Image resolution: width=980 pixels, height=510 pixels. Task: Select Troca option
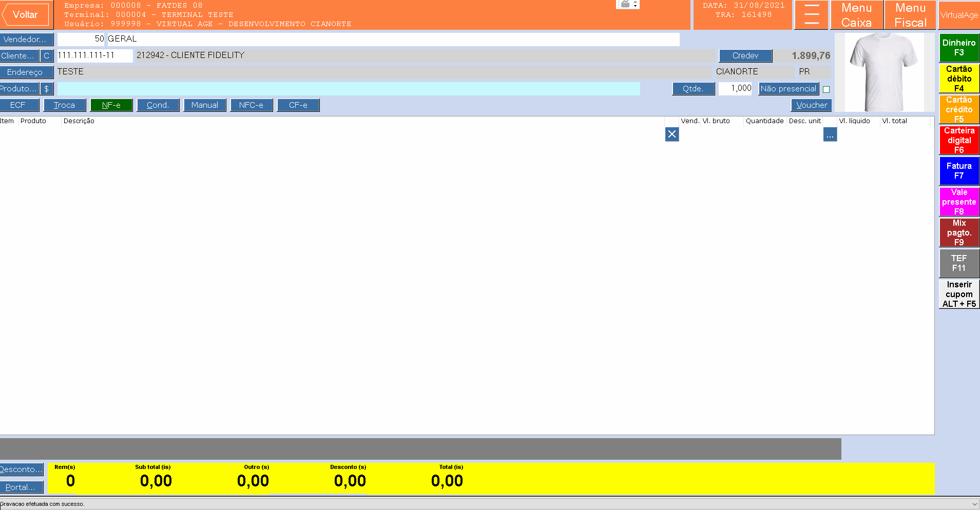[x=64, y=105]
